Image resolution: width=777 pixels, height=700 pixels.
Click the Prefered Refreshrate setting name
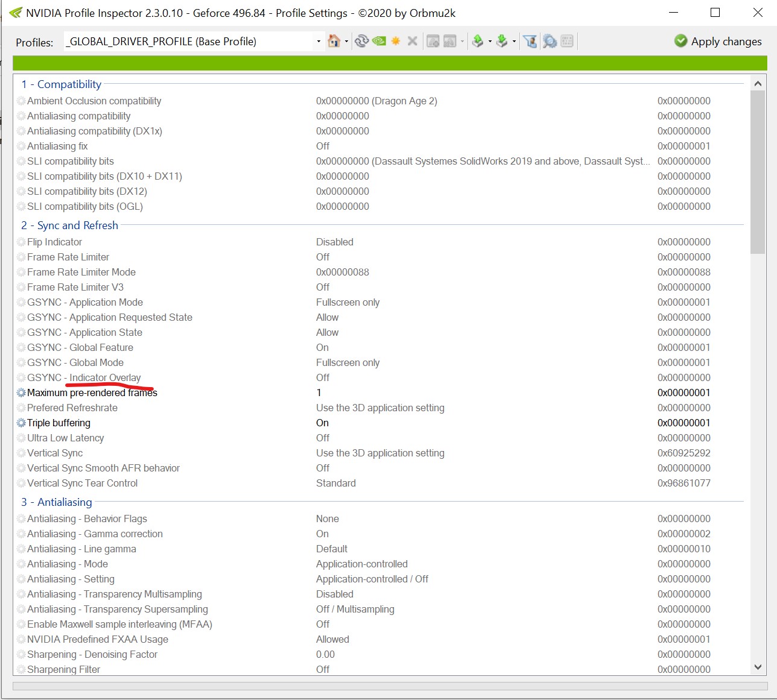pos(72,408)
